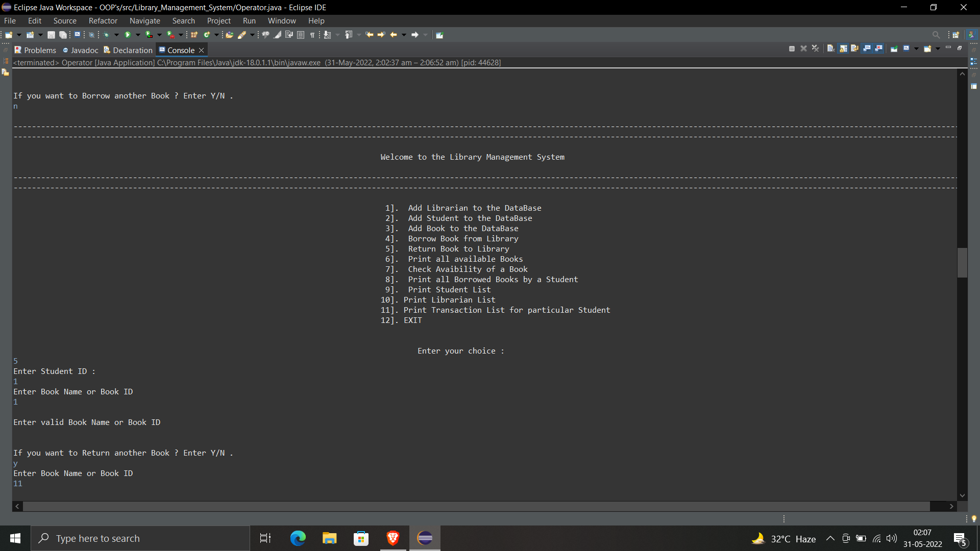Click the console vertical scrollbar thumb
The width and height of the screenshot is (980, 551).
click(962, 262)
